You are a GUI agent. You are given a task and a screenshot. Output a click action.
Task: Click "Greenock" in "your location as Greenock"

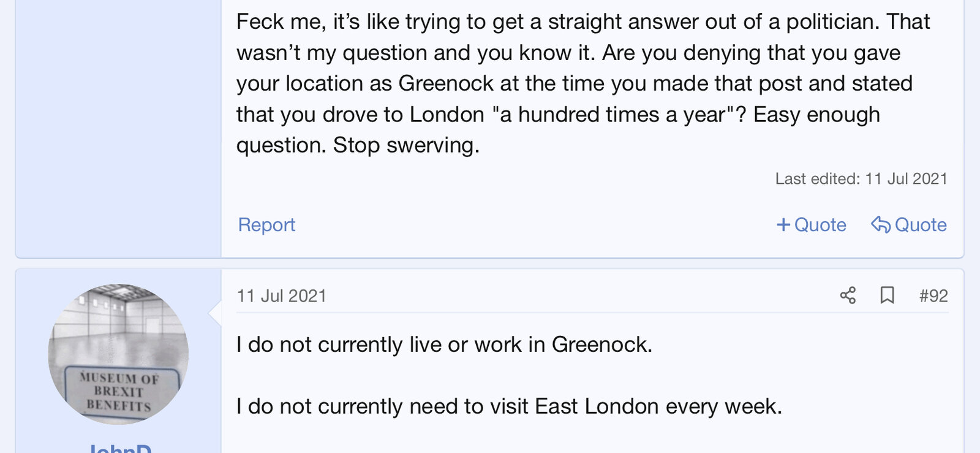pyautogui.click(x=446, y=83)
